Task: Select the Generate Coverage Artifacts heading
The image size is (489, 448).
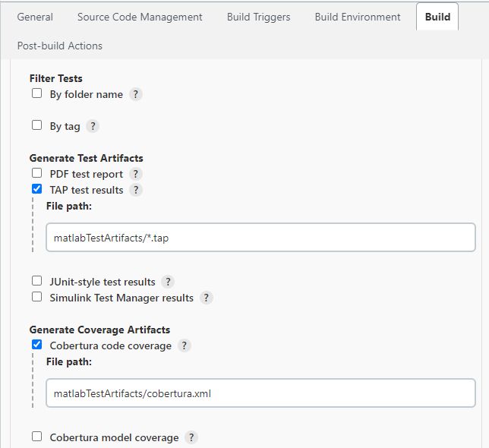Action: (x=99, y=330)
